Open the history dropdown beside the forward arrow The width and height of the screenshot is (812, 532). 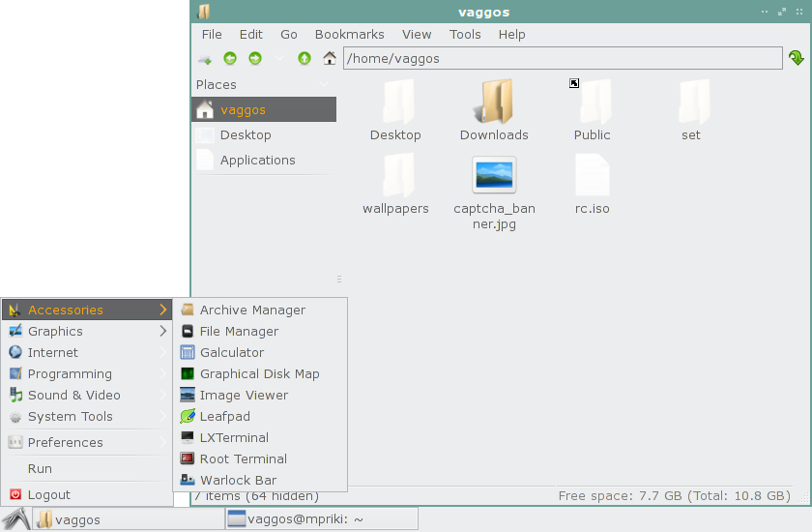(279, 58)
